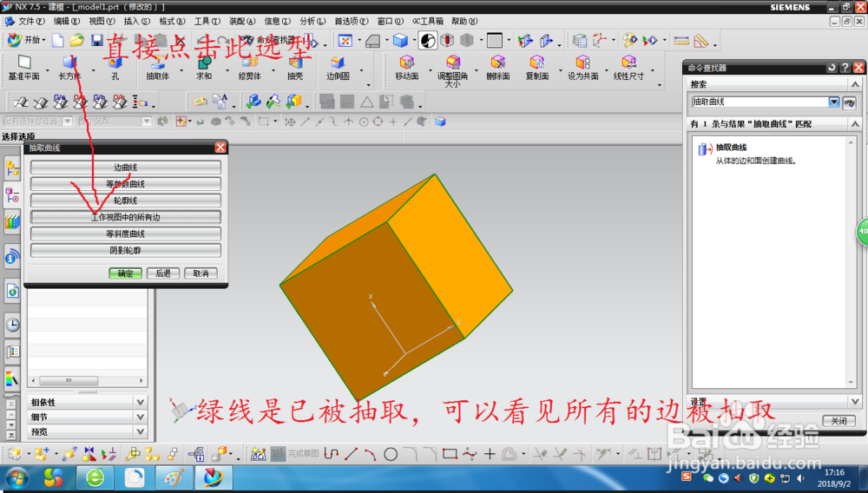Open the Assembly Navigator sidebar icon

[x=12, y=168]
